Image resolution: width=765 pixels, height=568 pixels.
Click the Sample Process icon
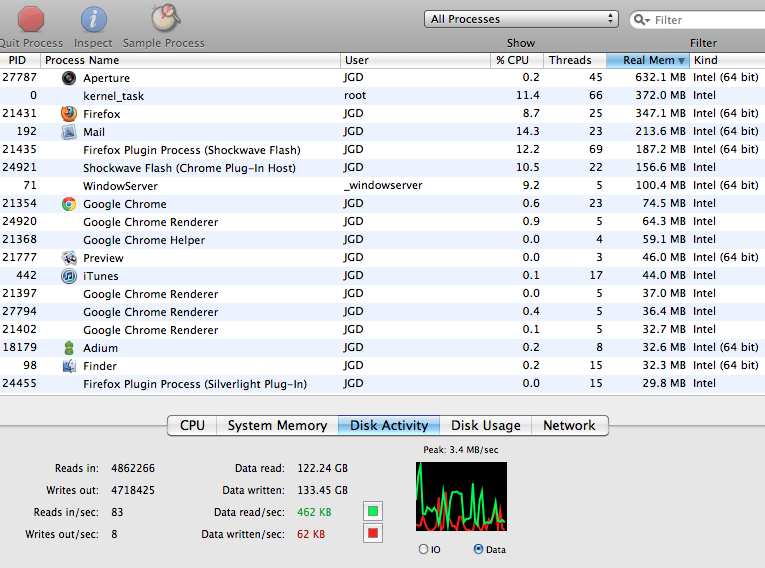click(x=164, y=18)
